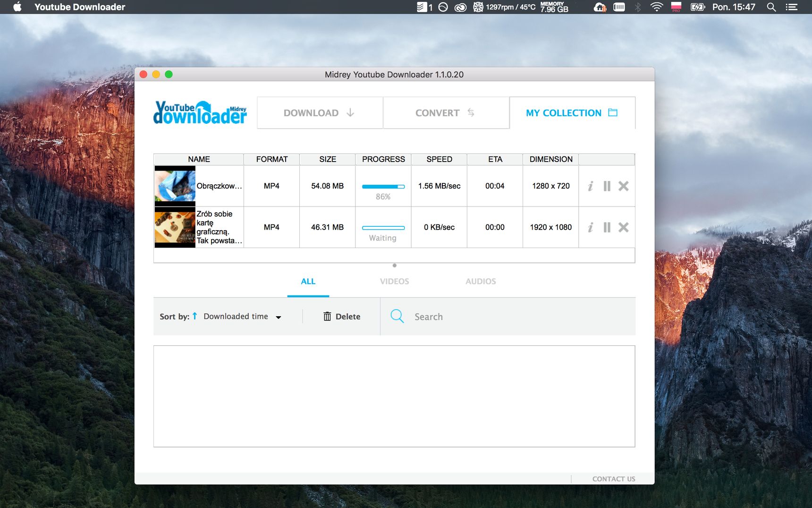Cancel the Obrączkow download
The width and height of the screenshot is (812, 508).
point(624,186)
